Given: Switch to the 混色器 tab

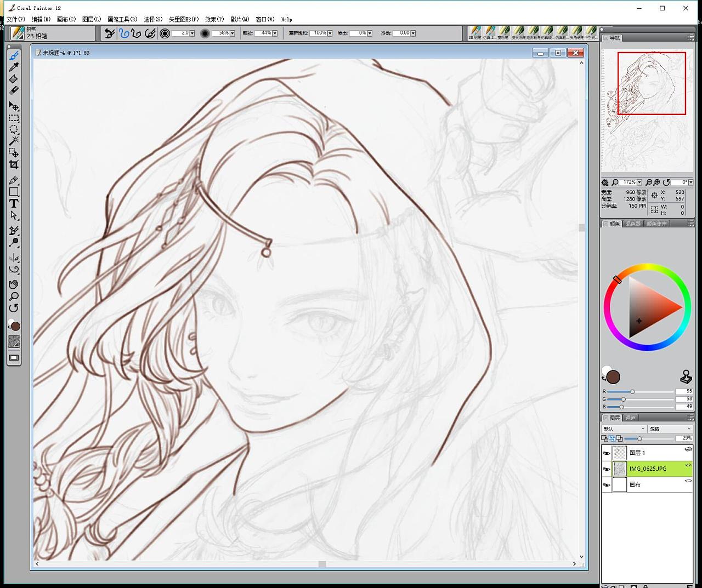Looking at the screenshot, I should point(632,224).
